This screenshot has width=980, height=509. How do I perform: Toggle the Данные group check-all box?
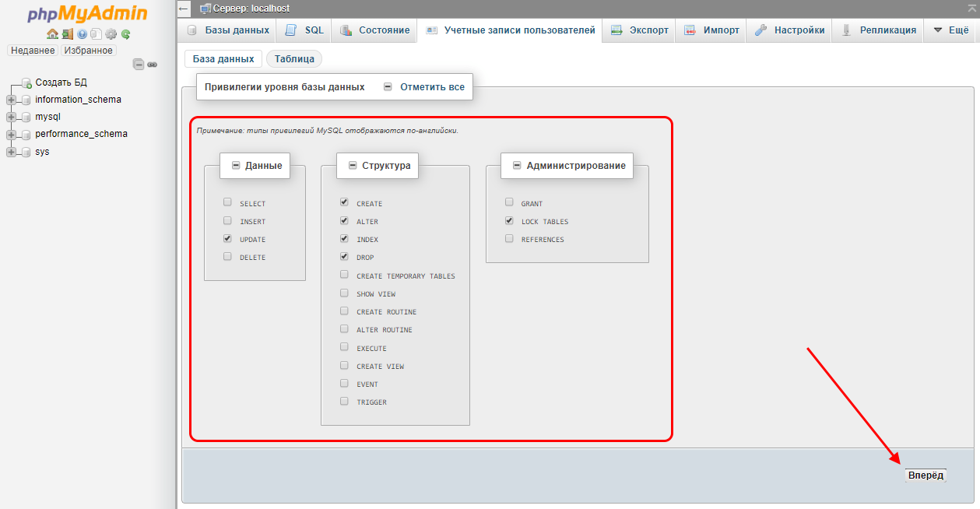[236, 165]
